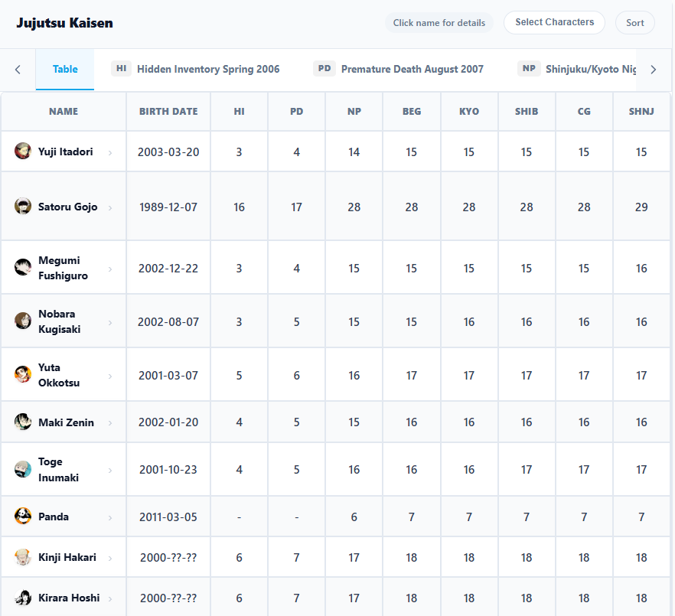This screenshot has width=675, height=616.
Task: Click the SHNJ column header
Action: coord(641,112)
